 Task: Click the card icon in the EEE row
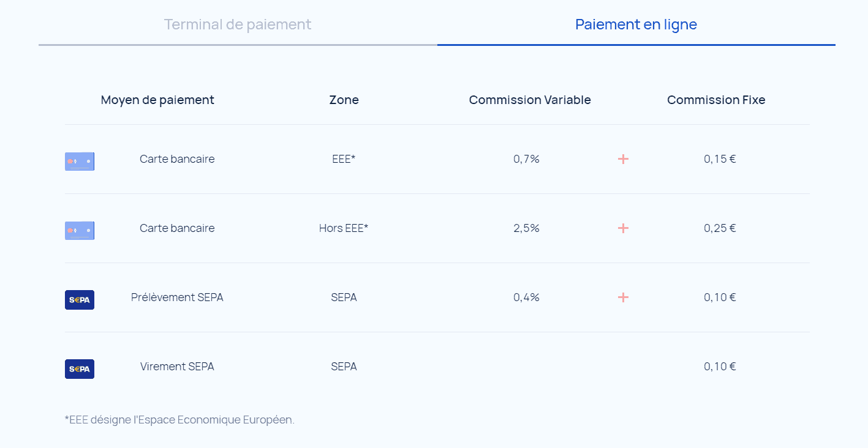tap(80, 161)
